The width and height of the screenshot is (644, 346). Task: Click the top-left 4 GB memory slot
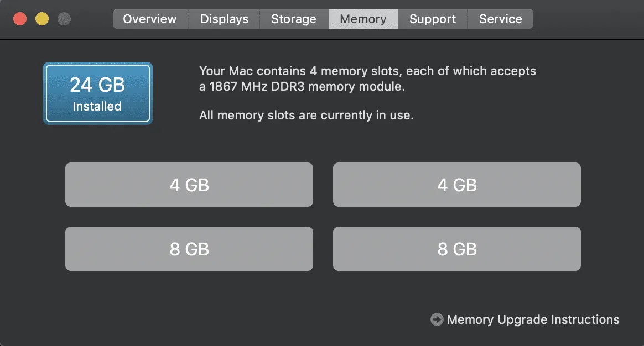click(189, 185)
